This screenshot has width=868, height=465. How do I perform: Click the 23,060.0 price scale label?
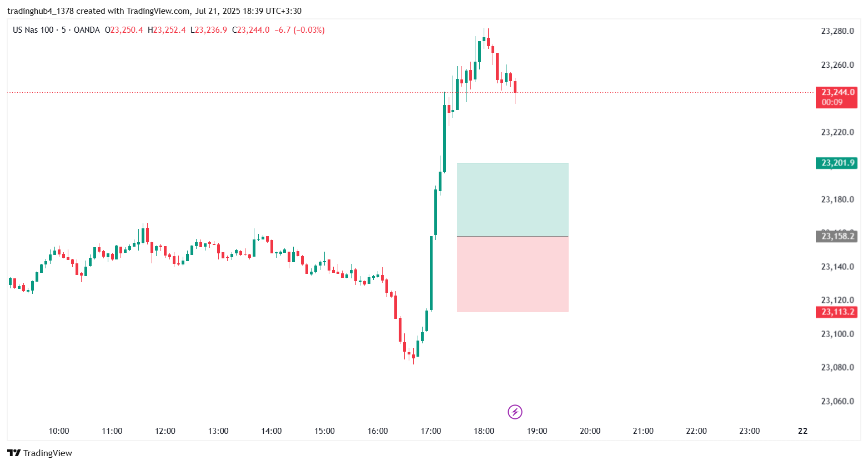tap(837, 401)
